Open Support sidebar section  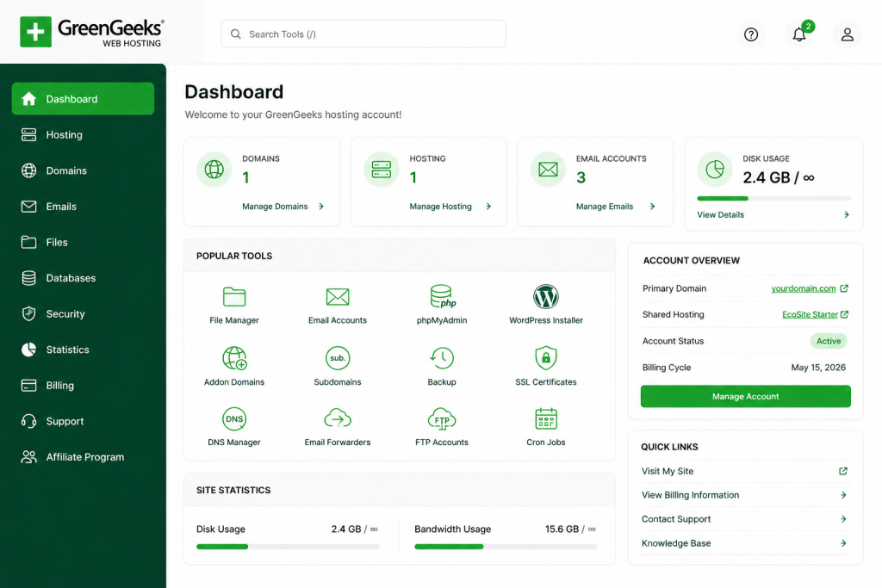coord(84,421)
